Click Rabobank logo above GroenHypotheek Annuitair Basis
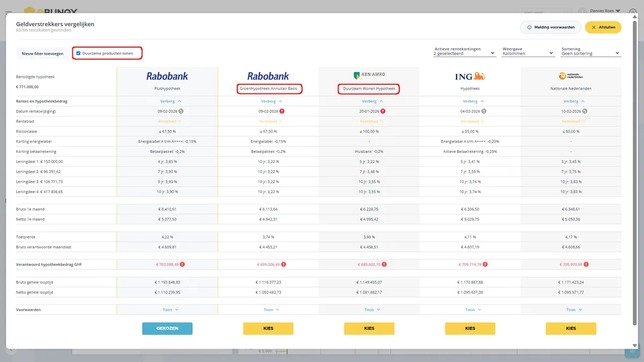Screen dimensions: 644x362 click(x=268, y=76)
